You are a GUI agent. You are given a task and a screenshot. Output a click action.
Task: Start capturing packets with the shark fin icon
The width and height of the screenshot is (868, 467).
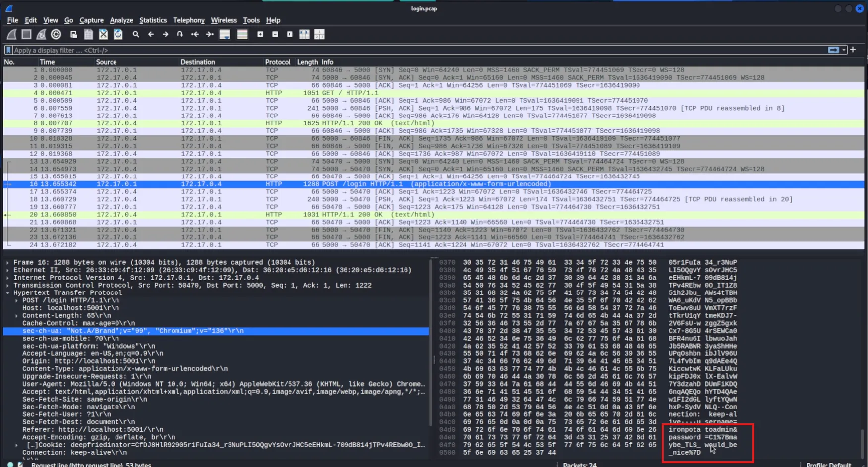(x=11, y=34)
